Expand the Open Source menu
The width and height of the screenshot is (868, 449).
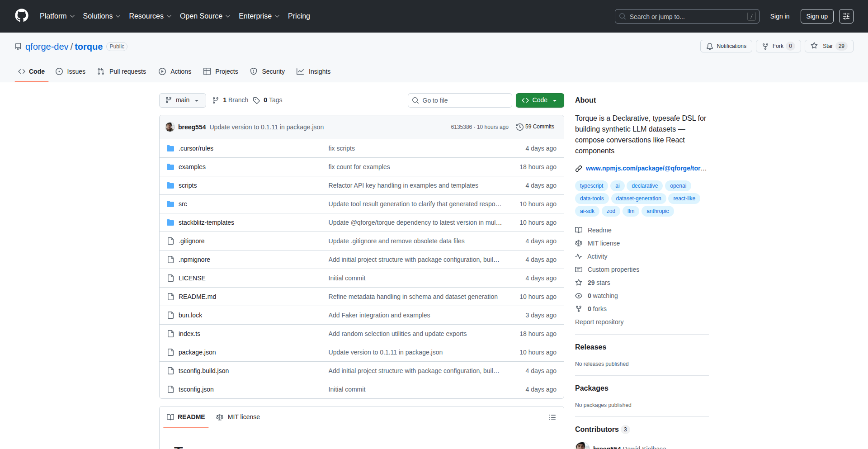[205, 16]
